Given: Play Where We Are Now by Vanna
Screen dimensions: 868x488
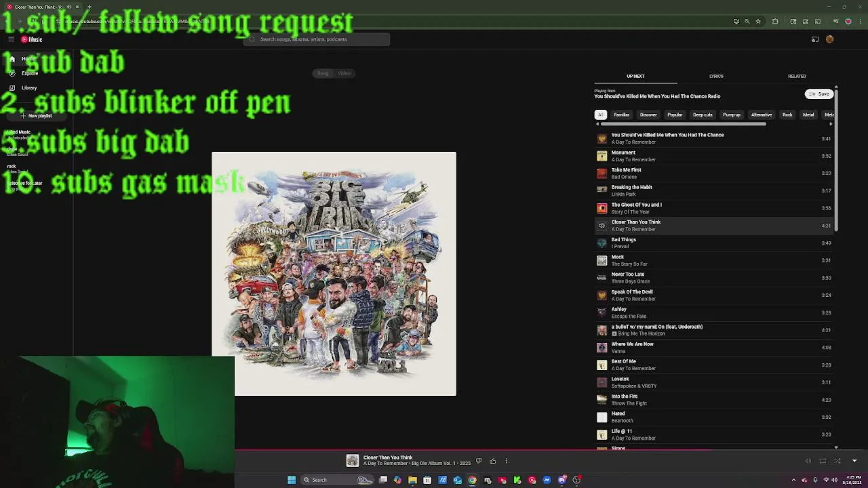Looking at the screenshot, I should tap(713, 348).
